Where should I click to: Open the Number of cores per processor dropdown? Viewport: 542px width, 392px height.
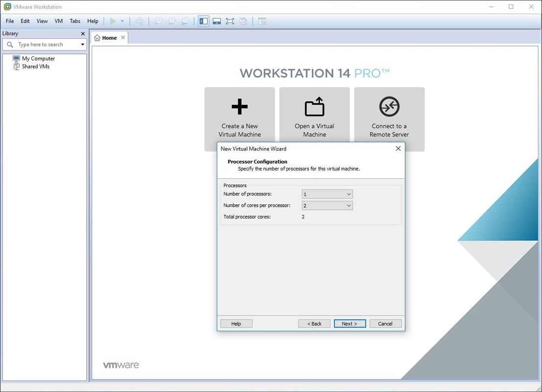[x=327, y=206]
